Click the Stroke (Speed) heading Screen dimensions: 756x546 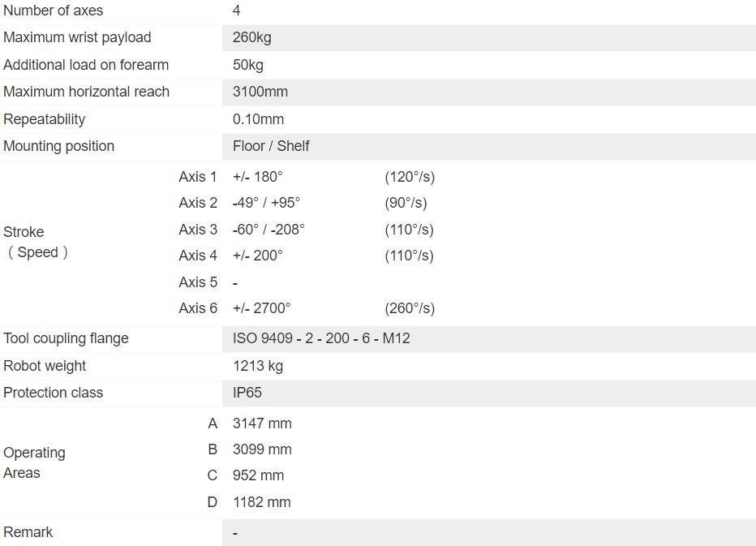coord(36,242)
